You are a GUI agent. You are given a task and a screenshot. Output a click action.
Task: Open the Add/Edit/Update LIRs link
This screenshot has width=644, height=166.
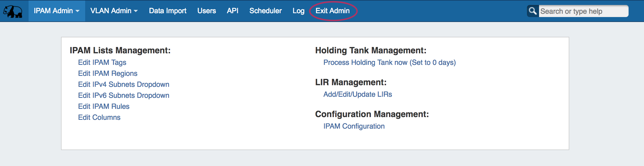tap(357, 94)
